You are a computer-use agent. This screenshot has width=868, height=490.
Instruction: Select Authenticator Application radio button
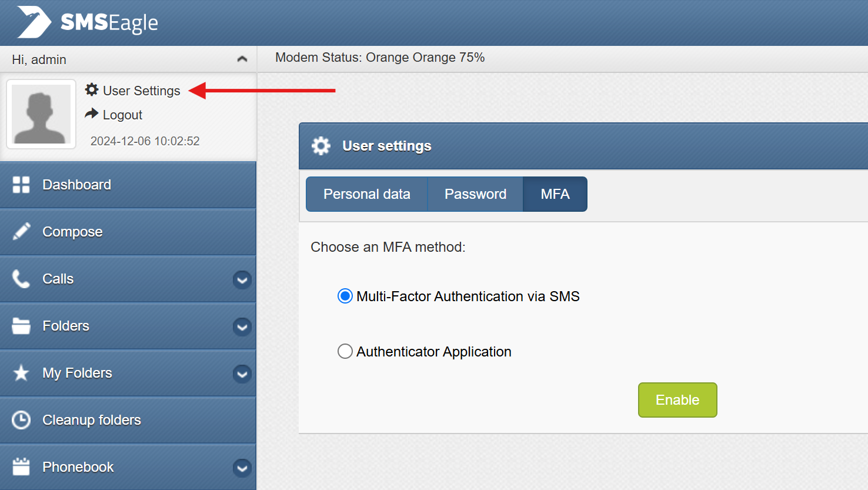[345, 351]
